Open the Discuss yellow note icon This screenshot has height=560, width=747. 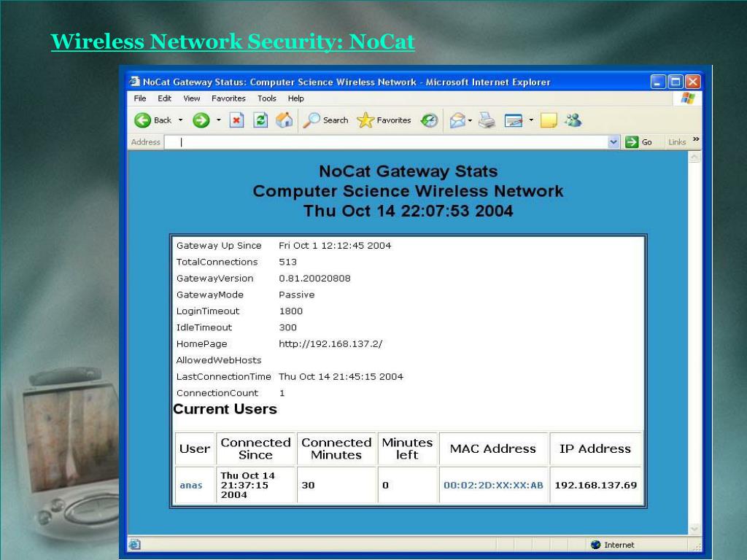click(x=549, y=120)
